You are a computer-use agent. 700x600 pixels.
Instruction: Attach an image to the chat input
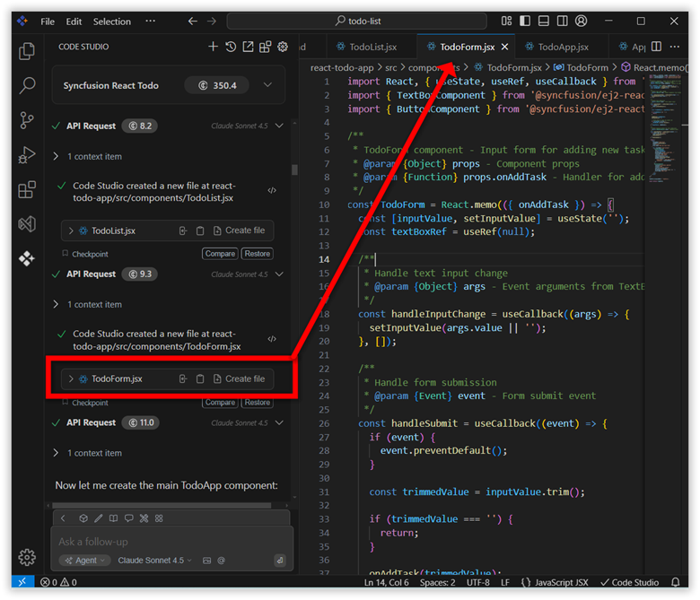tap(206, 561)
